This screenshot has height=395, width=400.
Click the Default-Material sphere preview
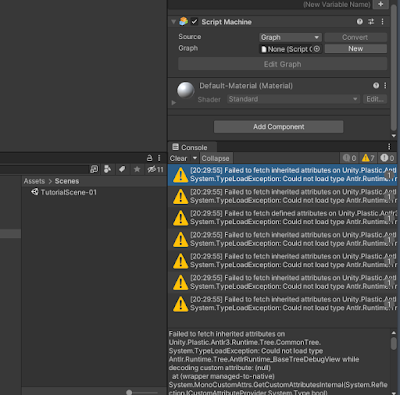point(185,90)
